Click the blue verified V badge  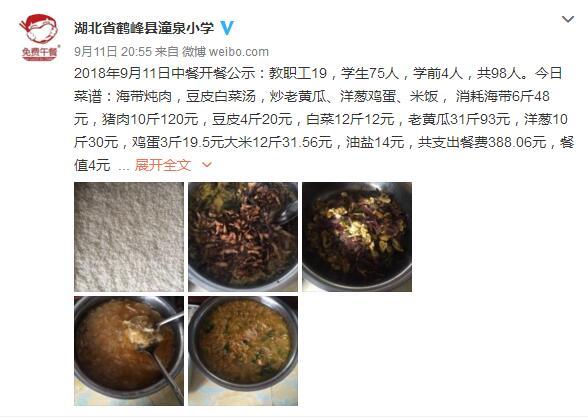227,28
